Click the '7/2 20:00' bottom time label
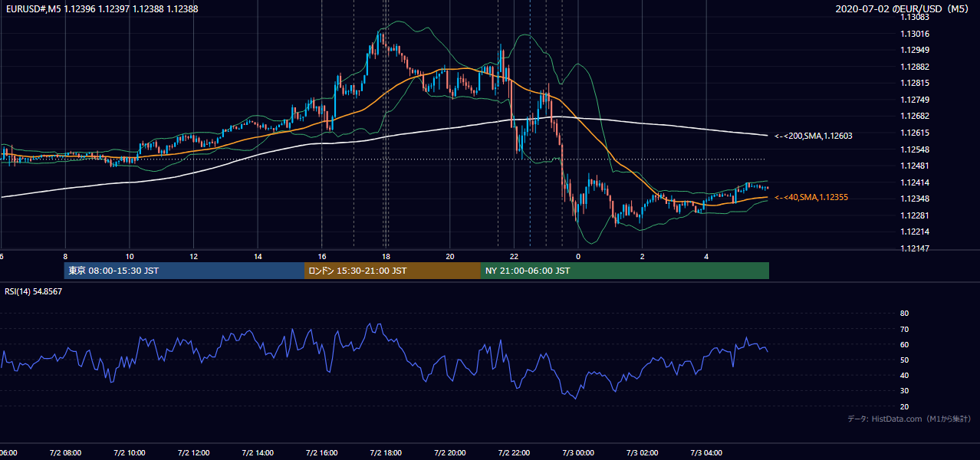 (x=450, y=452)
